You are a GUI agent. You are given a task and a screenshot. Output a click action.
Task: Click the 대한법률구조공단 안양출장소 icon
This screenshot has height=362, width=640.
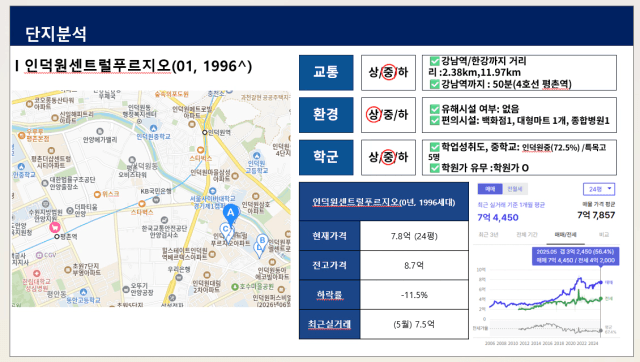click(x=44, y=183)
